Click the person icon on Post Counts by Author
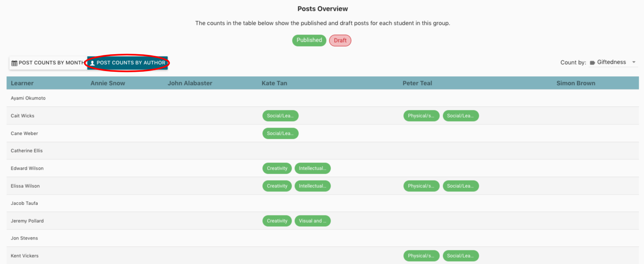644x264 pixels. (x=92, y=63)
